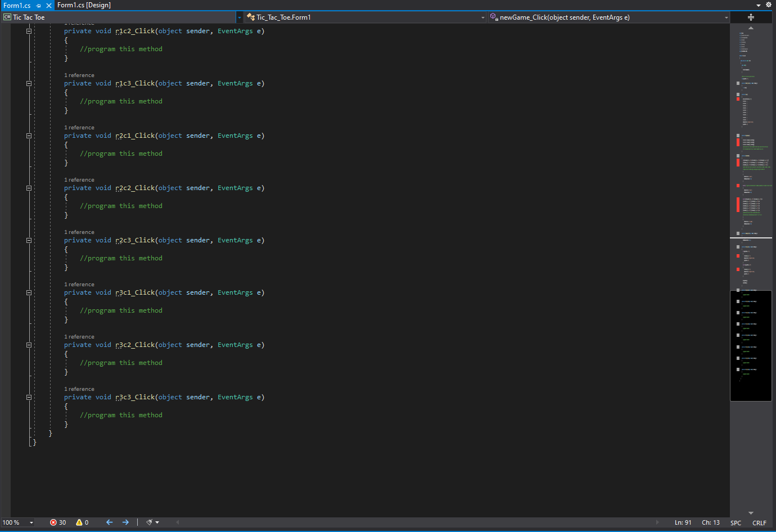The width and height of the screenshot is (776, 532).
Task: Open the editor tab settings gear
Action: point(769,4)
